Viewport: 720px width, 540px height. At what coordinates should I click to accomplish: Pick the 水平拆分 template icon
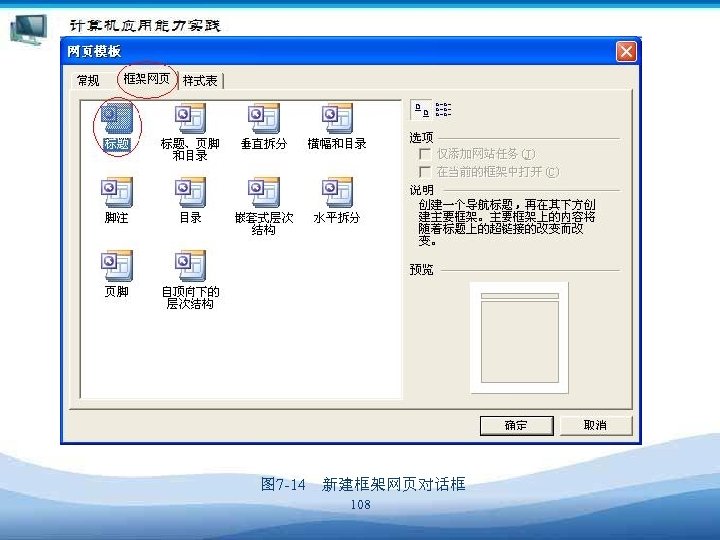click(337, 192)
